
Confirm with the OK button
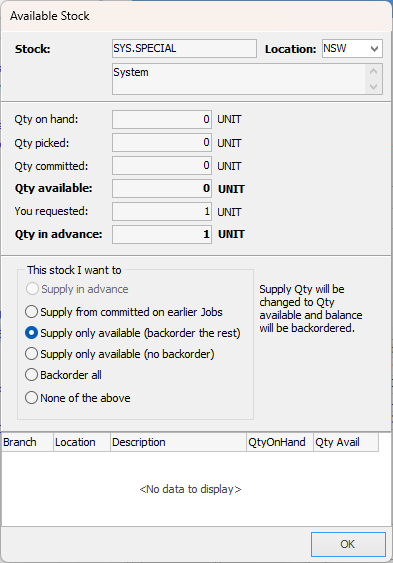[348, 544]
